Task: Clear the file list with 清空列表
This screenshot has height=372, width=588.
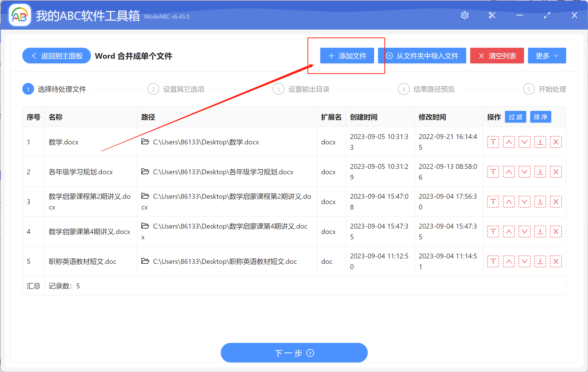Action: click(497, 56)
